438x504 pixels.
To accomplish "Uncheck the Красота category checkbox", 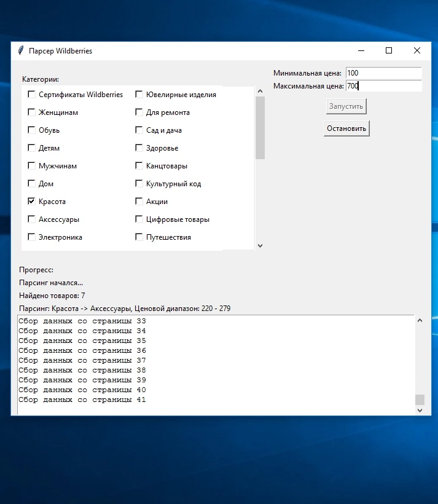I will (x=31, y=202).
